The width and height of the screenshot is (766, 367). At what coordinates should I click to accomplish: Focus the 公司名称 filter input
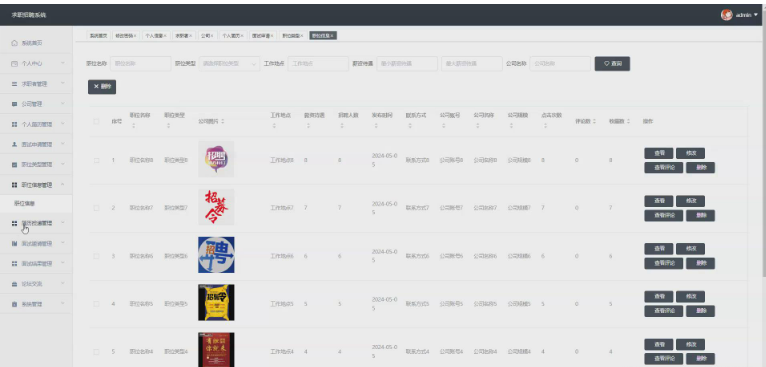pos(560,64)
